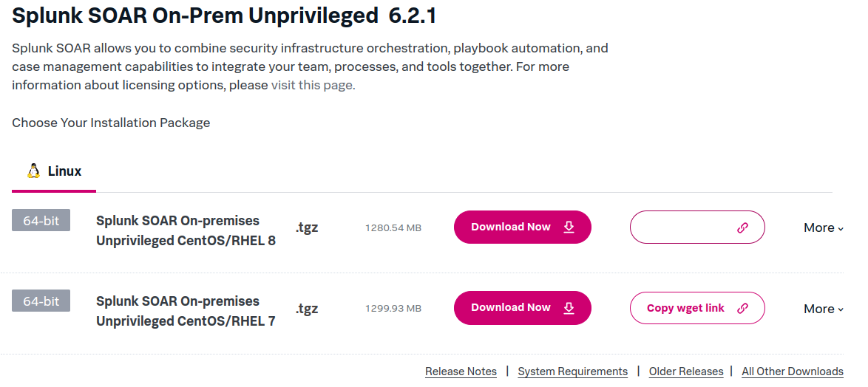
Task: View the System Requirements link
Action: (572, 371)
